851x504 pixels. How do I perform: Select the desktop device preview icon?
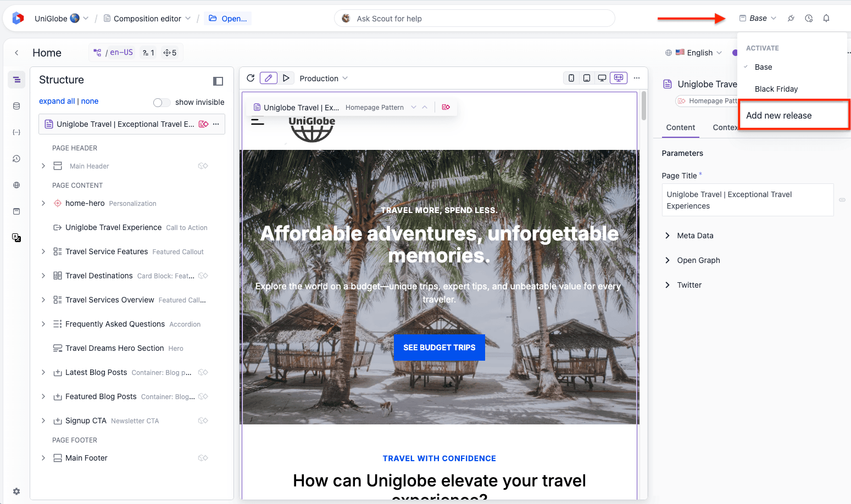602,78
